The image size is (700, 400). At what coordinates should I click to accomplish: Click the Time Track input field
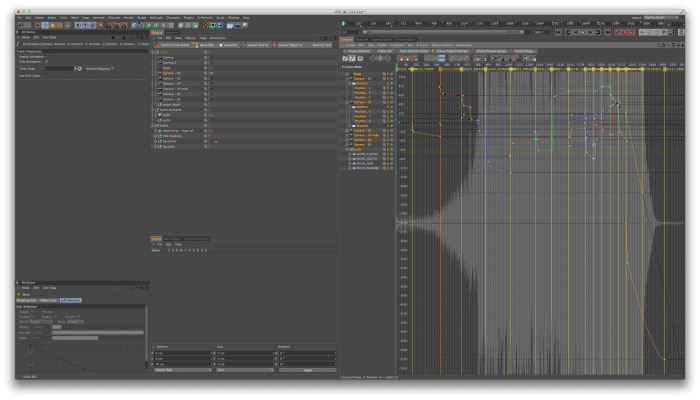(x=59, y=69)
